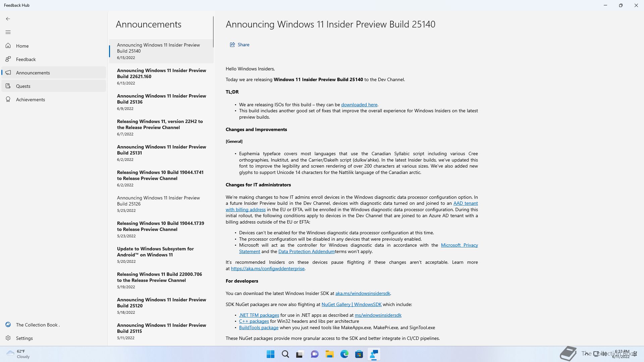Click the Announcements megaphone icon

click(x=8, y=72)
